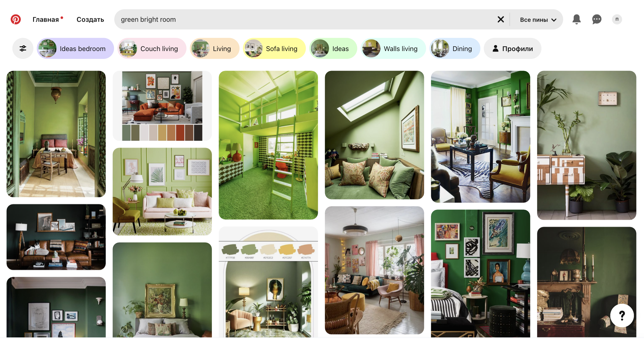Viewport: 644px width, 352px height.
Task: Click the search clear (X) icon
Action: tap(501, 20)
